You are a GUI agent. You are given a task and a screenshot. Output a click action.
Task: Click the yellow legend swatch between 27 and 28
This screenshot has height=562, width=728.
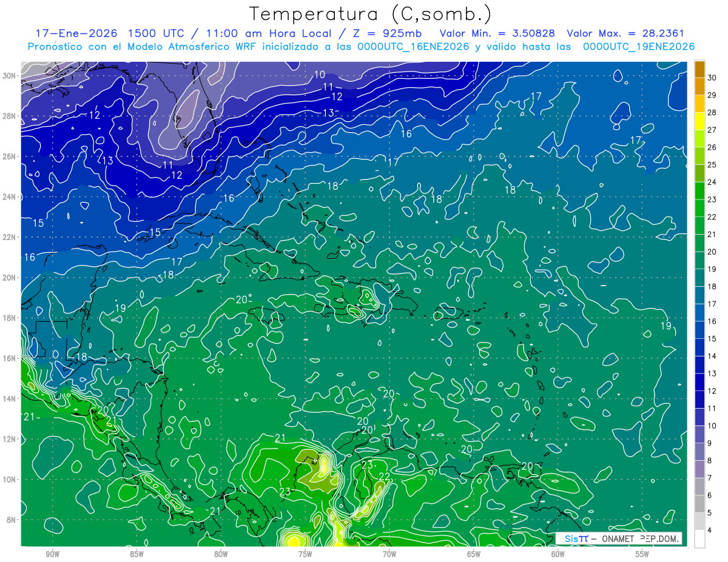pos(700,121)
